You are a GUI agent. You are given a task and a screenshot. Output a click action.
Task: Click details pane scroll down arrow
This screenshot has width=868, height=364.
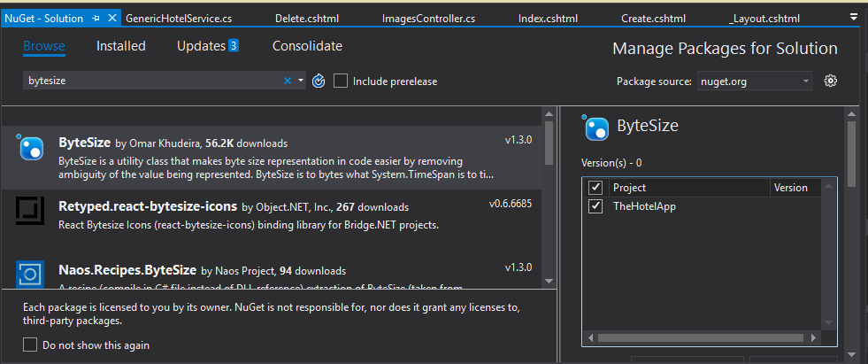pyautogui.click(x=852, y=354)
